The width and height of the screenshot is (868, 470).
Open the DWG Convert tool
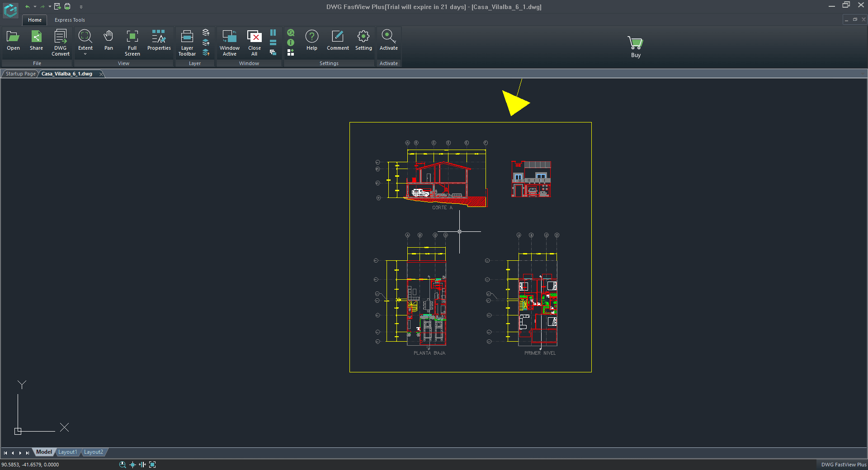point(61,42)
